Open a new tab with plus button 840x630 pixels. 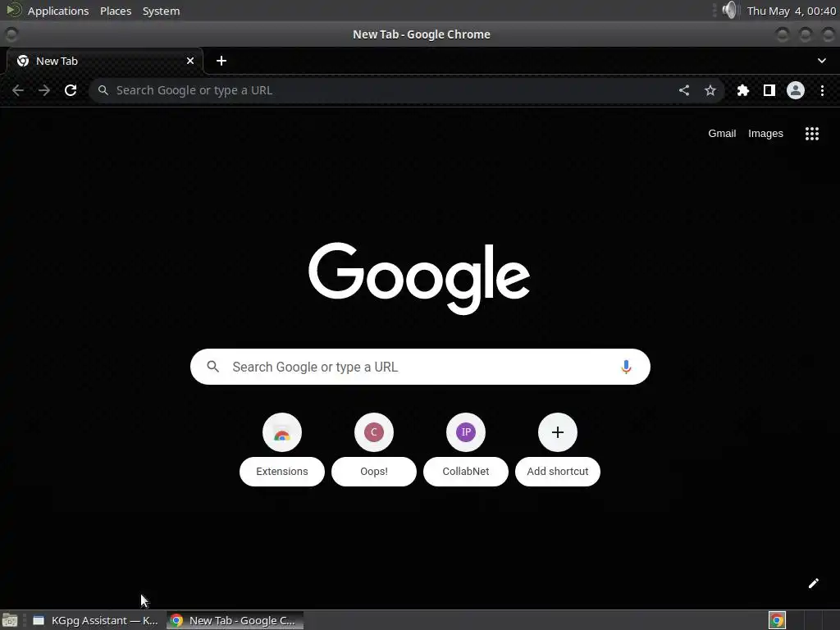(x=221, y=61)
